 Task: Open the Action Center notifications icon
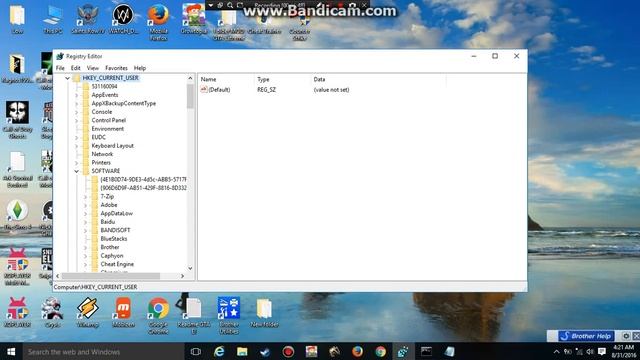click(x=602, y=351)
